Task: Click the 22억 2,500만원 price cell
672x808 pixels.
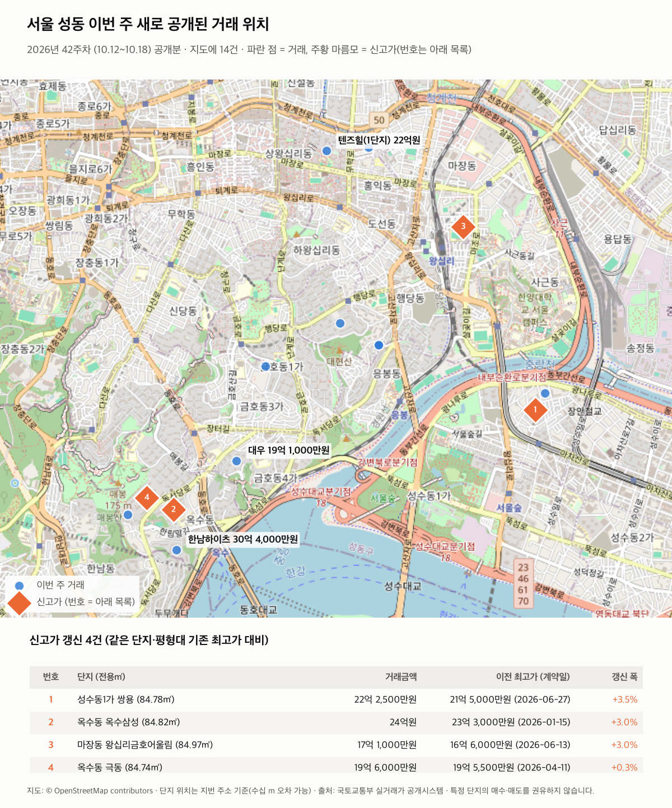Action: (385, 700)
